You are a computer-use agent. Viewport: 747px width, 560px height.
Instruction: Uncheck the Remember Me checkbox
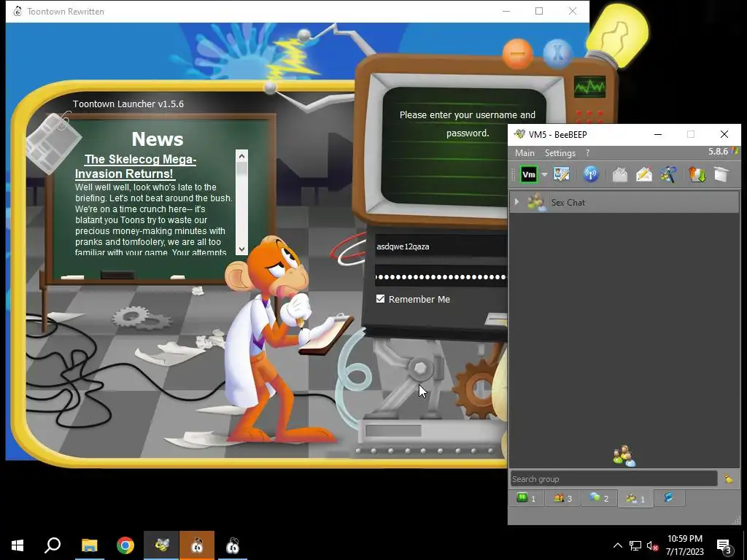pyautogui.click(x=380, y=298)
